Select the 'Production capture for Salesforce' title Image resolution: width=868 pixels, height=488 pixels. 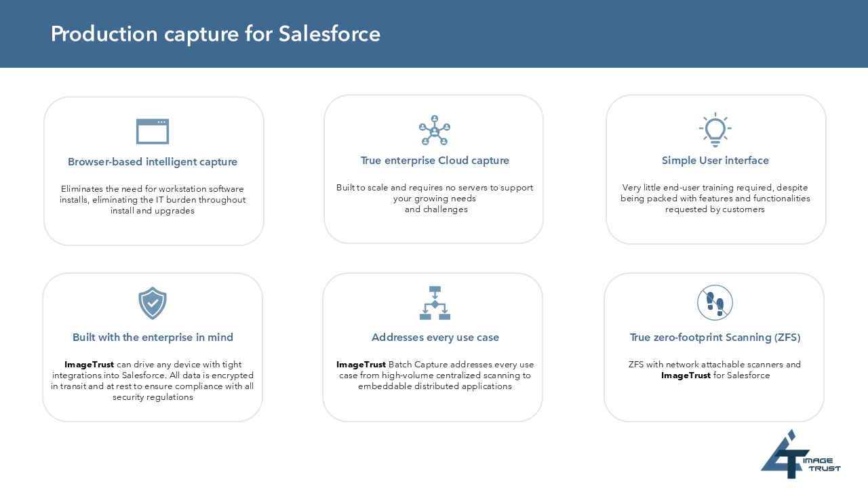[216, 34]
